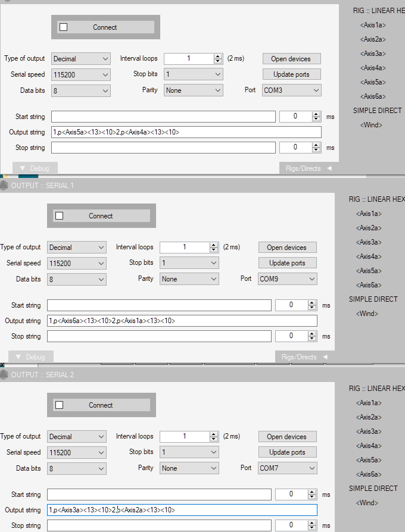Expand Serial speed dropdown in SERIAL 1 panel
405x532 pixels.
pos(76,263)
